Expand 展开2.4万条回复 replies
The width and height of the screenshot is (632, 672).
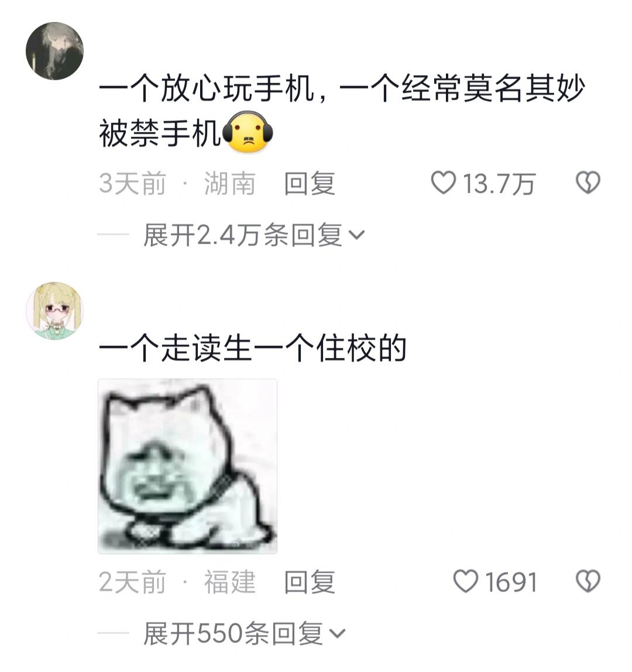[253, 235]
